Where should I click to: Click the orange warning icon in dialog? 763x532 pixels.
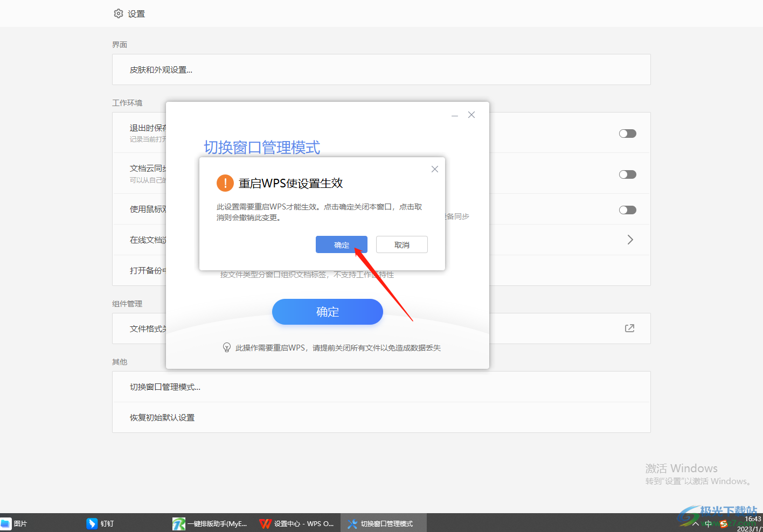pos(225,183)
